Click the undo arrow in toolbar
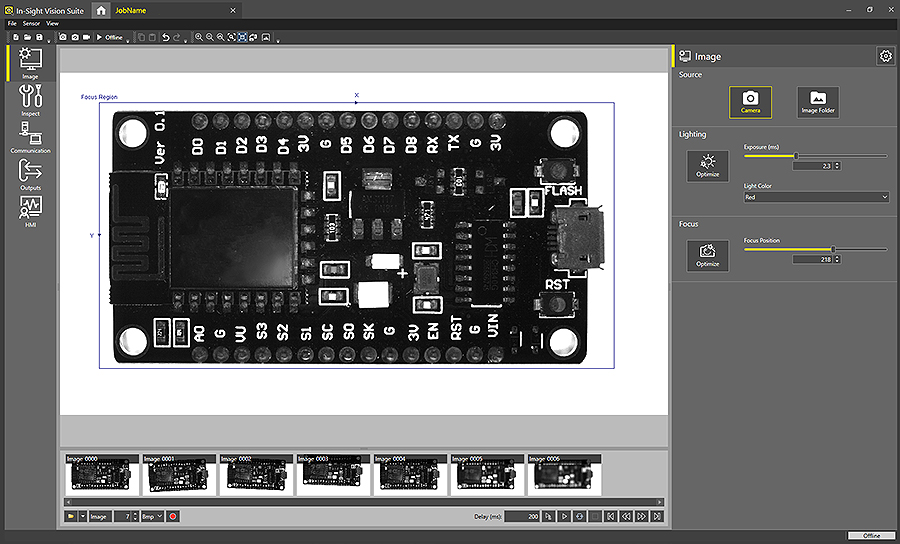This screenshot has width=900, height=544. 165,37
